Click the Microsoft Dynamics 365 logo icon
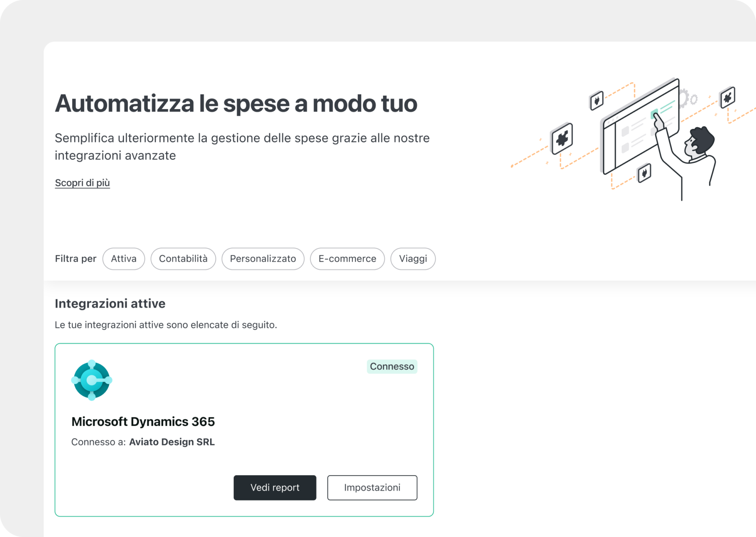The image size is (756, 537). click(91, 380)
